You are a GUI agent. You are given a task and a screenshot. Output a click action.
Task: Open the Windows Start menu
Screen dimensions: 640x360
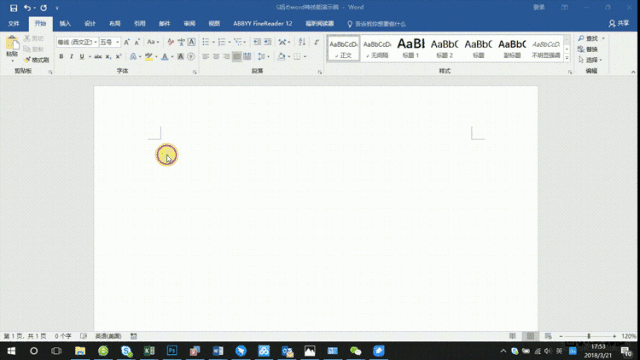11,351
